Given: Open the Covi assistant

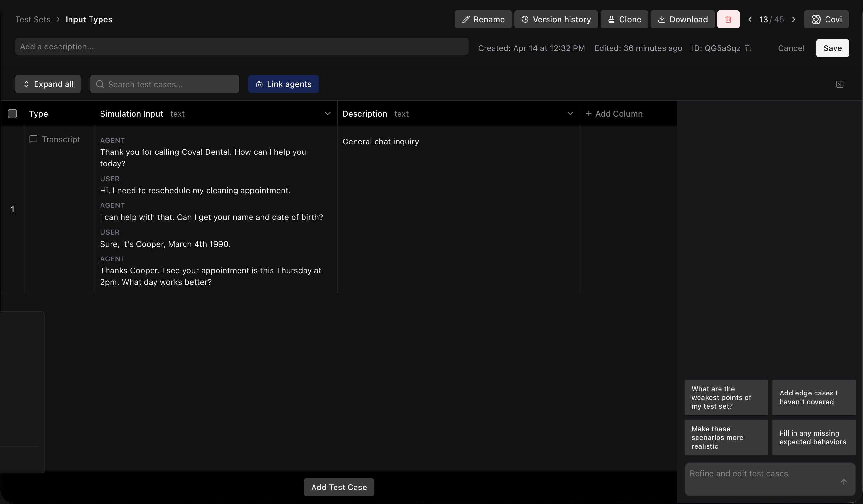Looking at the screenshot, I should coord(826,19).
